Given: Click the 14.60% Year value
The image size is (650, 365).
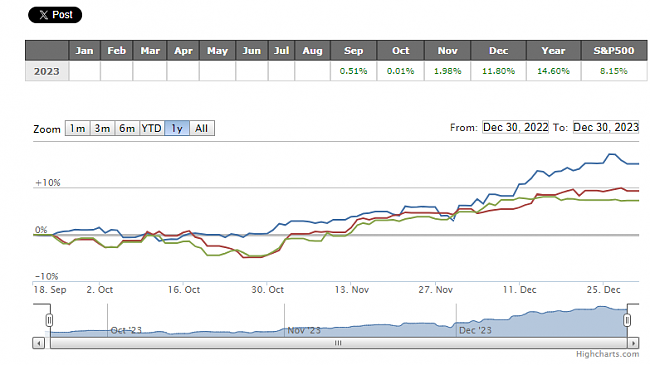Looking at the screenshot, I should [x=553, y=71].
